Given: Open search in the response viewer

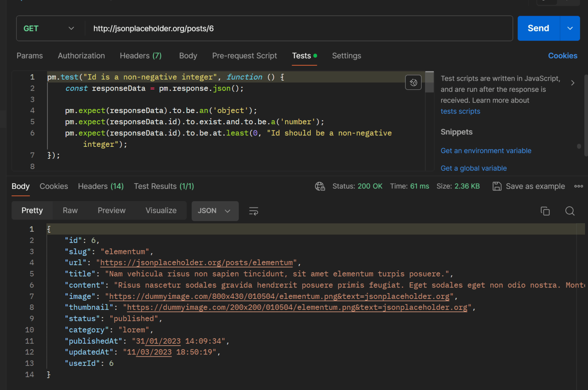Looking at the screenshot, I should (570, 211).
